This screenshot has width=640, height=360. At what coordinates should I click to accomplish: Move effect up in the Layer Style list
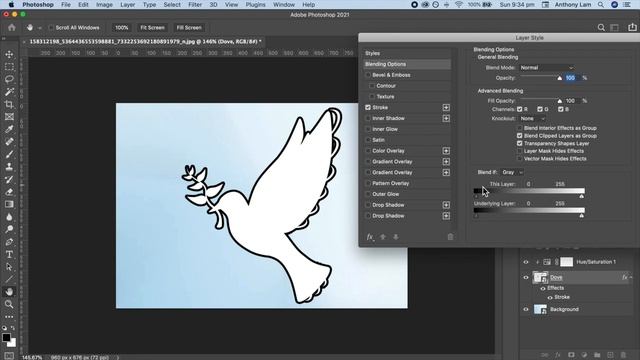tap(383, 237)
